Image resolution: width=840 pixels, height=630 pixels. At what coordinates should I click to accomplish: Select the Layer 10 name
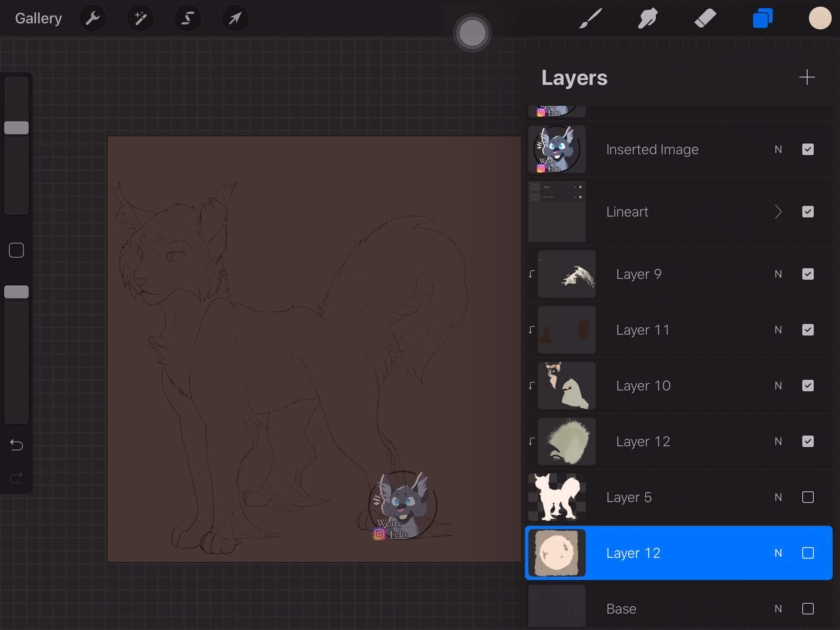coord(643,386)
